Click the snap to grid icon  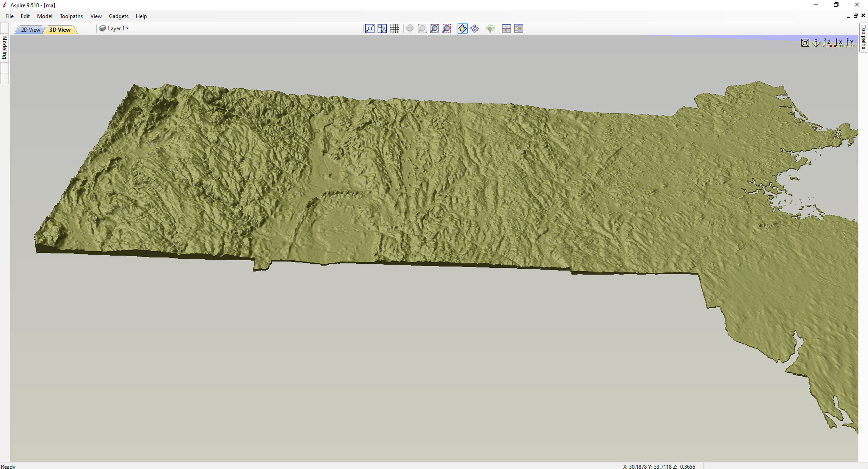coord(394,29)
